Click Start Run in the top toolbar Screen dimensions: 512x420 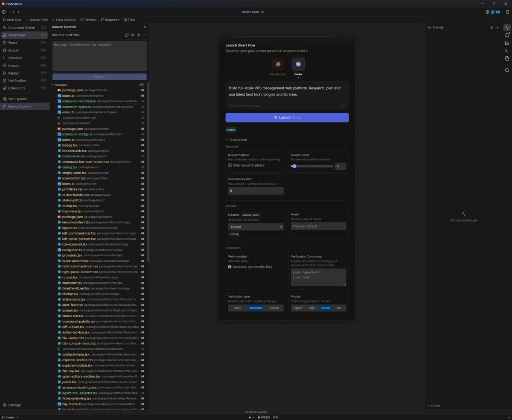(12, 20)
